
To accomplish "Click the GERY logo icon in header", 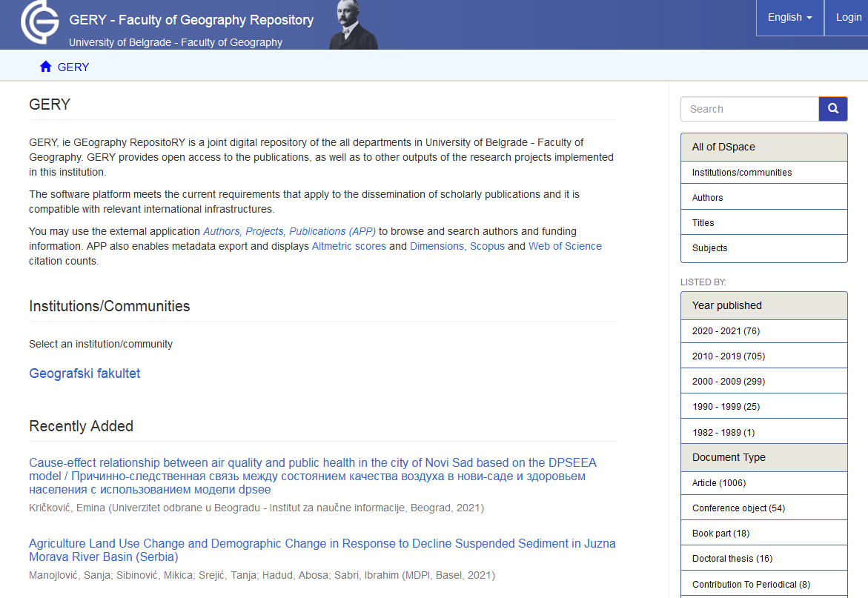I will tap(39, 23).
